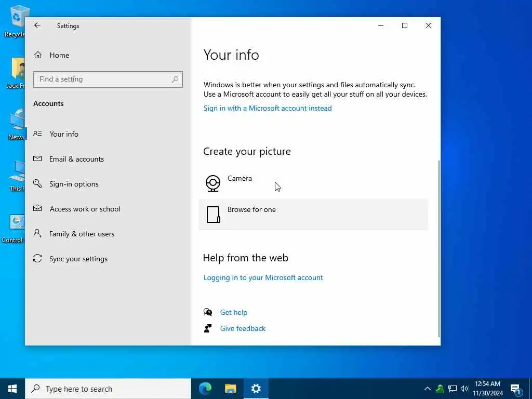Select the This PC desktop icon

coord(17,176)
